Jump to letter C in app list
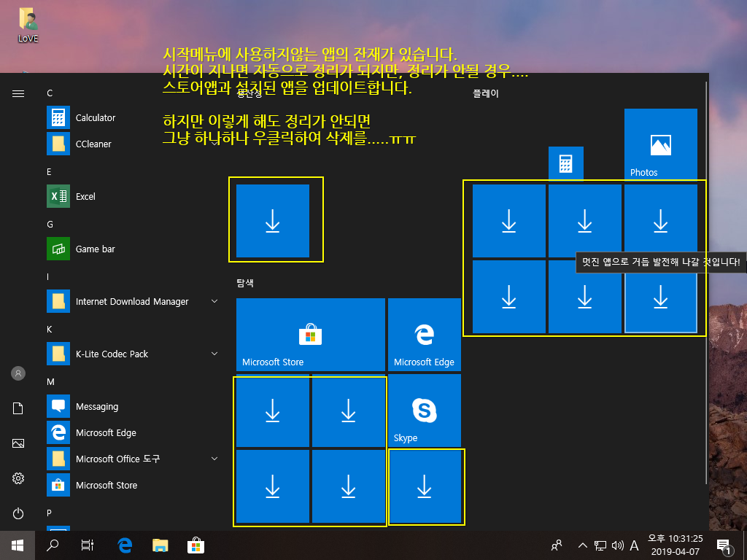 (50, 93)
